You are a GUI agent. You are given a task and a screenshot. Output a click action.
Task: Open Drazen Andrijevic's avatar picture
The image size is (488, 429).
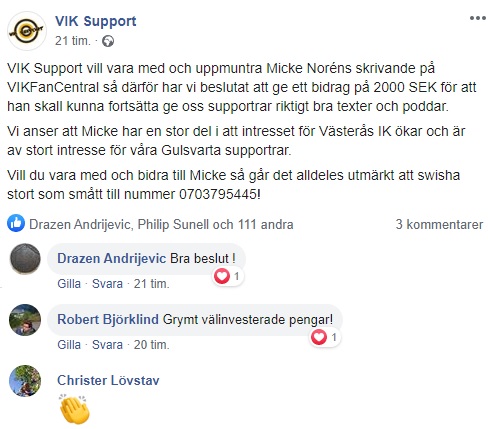coord(25,259)
